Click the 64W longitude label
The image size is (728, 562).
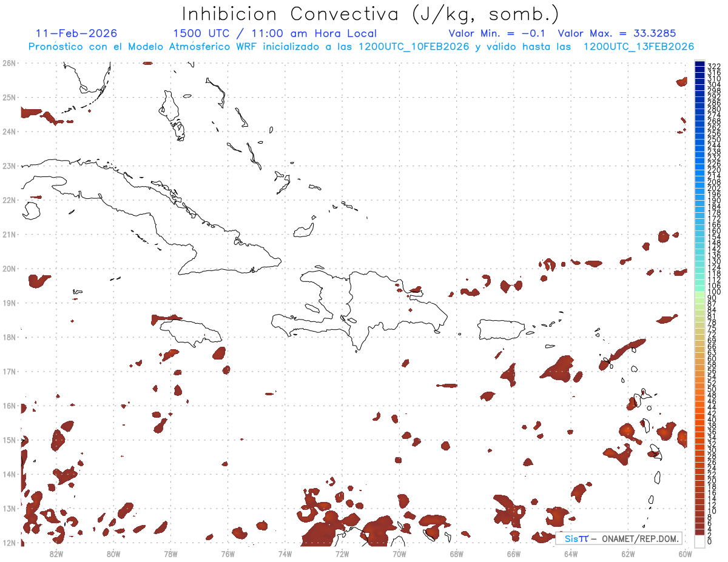tap(571, 554)
